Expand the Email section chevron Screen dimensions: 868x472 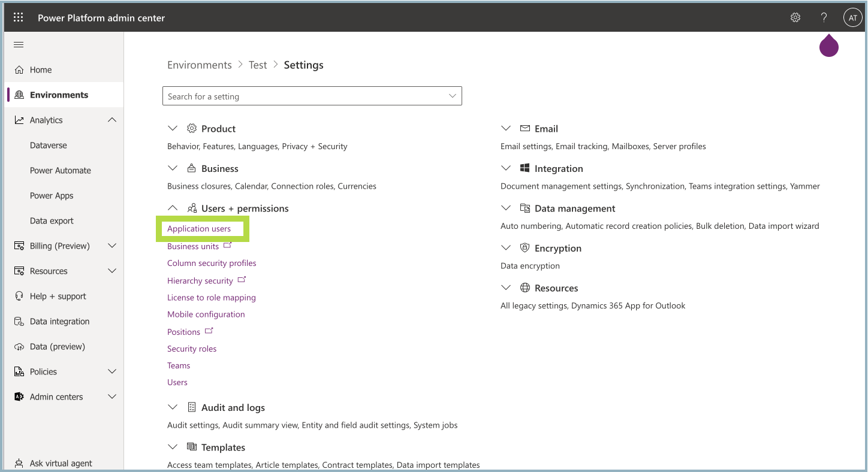(506, 128)
